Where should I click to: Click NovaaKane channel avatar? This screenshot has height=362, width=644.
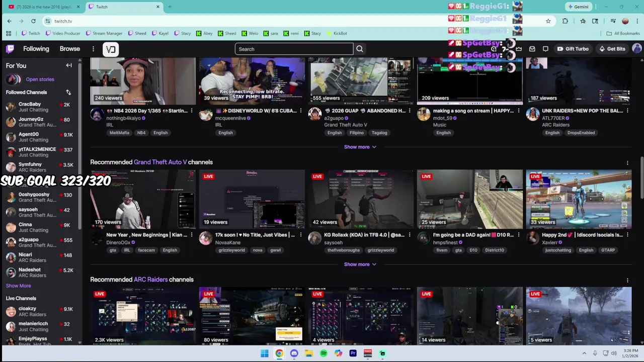click(x=205, y=238)
